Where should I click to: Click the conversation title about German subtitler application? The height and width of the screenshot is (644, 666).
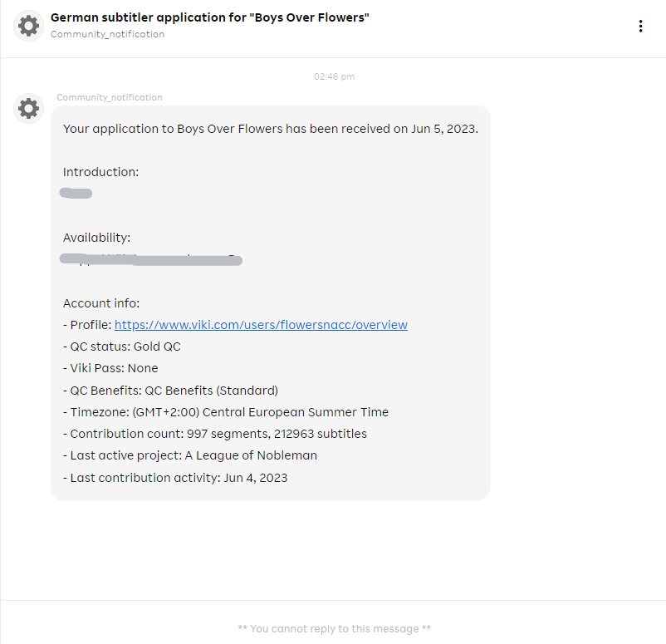(210, 17)
